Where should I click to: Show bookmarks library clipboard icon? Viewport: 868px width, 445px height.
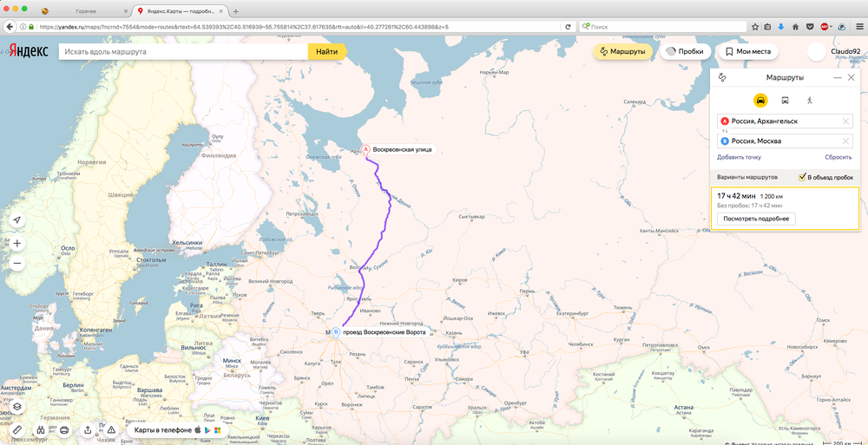pos(768,26)
